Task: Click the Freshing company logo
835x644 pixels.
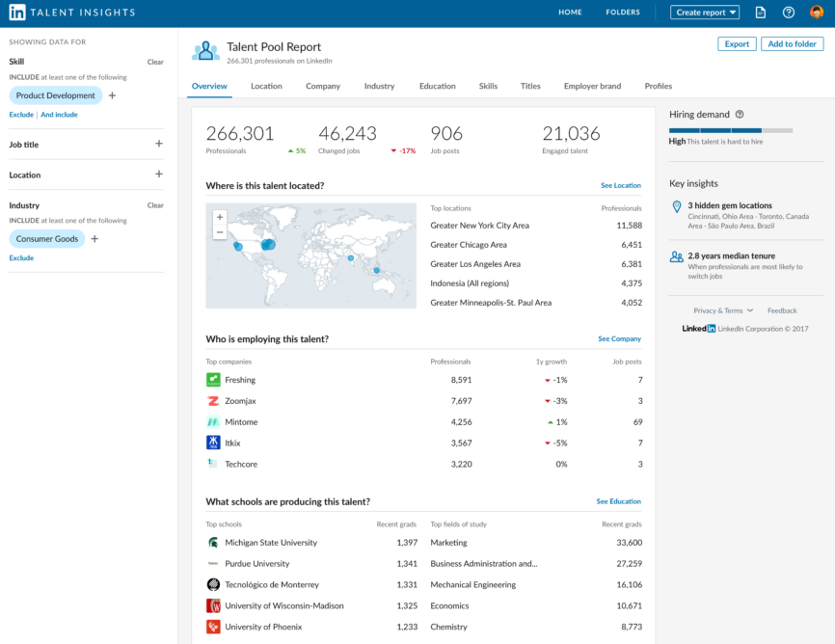Action: point(213,380)
